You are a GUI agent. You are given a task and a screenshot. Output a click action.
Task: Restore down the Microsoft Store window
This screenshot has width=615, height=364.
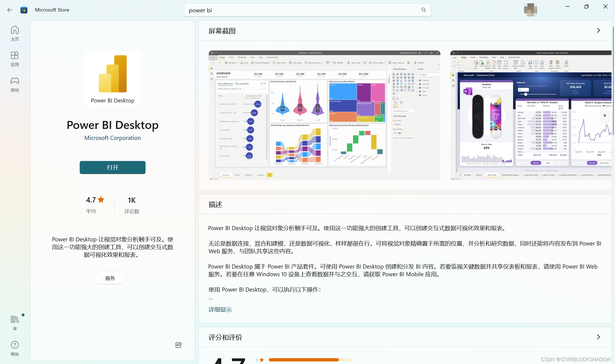[x=586, y=7]
